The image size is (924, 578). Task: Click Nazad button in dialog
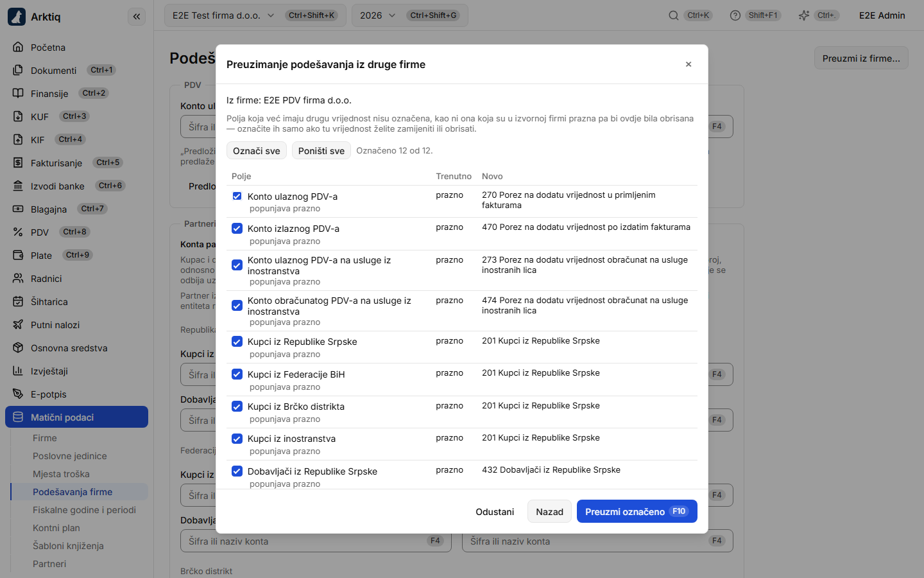pyautogui.click(x=549, y=511)
